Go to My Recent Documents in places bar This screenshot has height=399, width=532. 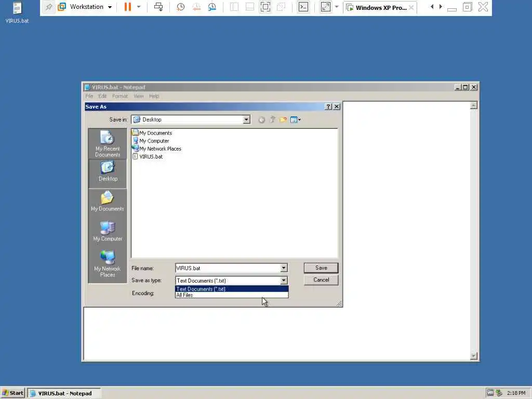click(108, 144)
